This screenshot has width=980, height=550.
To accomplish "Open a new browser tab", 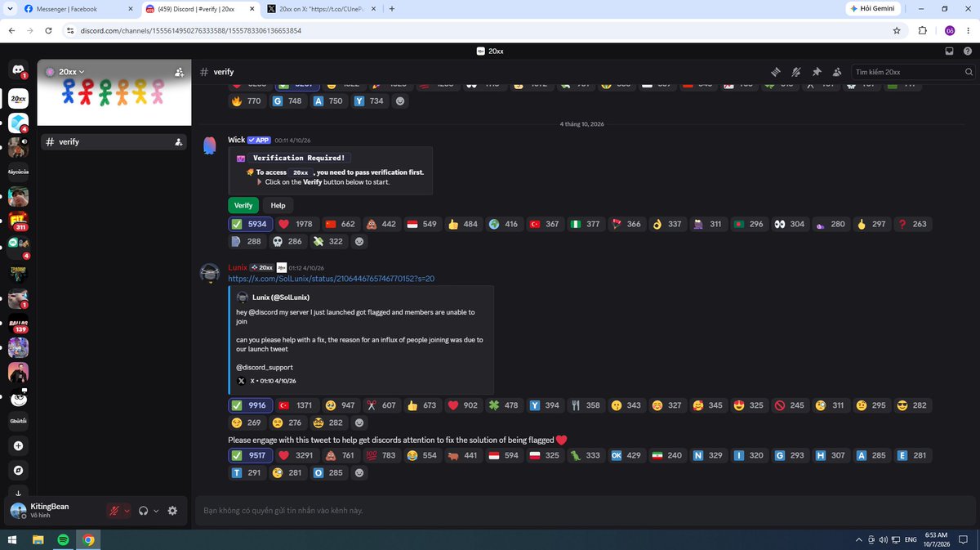I will 392,9.
